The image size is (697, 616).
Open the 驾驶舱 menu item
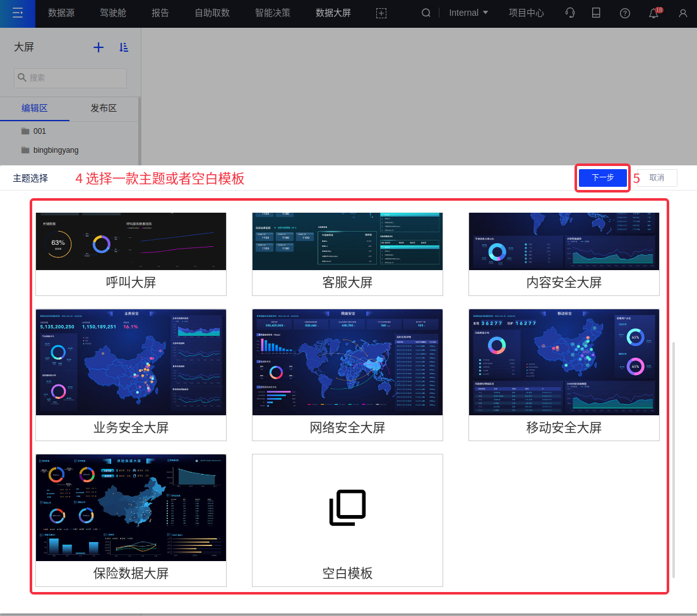coord(113,13)
